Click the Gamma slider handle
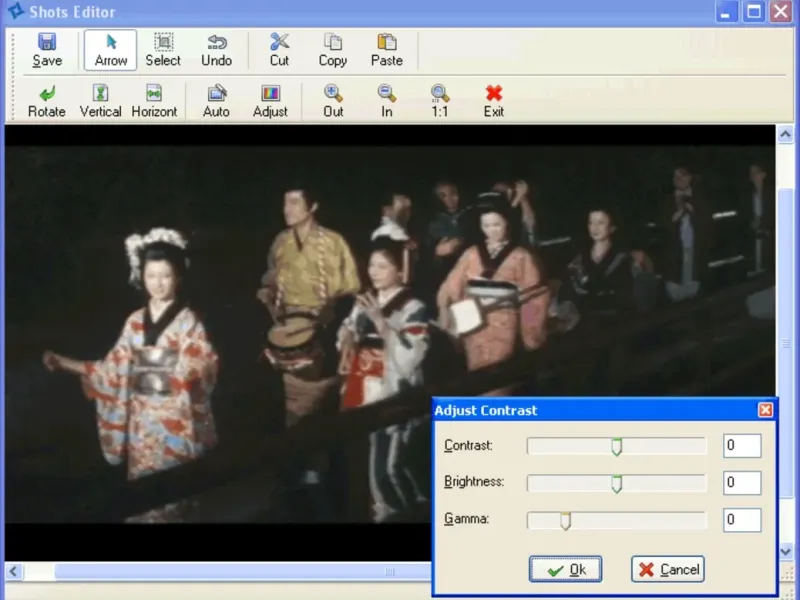This screenshot has width=800, height=600. pyautogui.click(x=565, y=520)
